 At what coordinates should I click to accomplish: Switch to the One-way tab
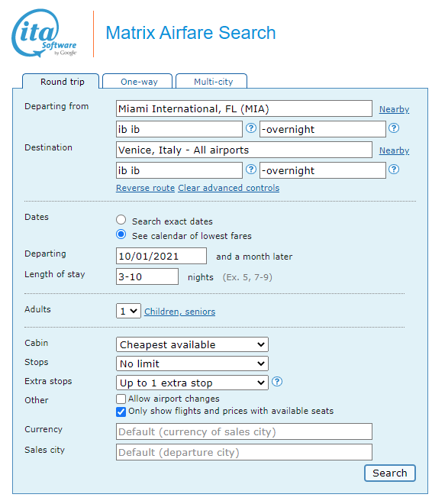138,81
